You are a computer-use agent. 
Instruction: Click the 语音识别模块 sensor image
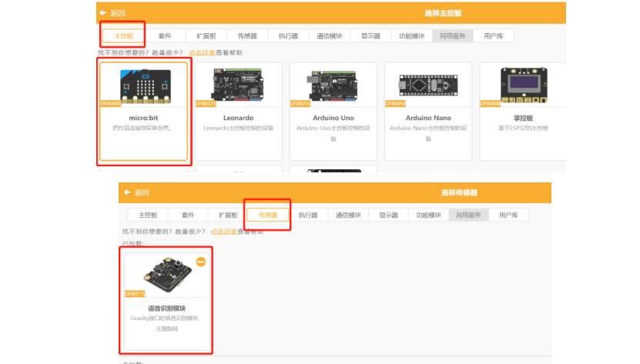[x=167, y=275]
